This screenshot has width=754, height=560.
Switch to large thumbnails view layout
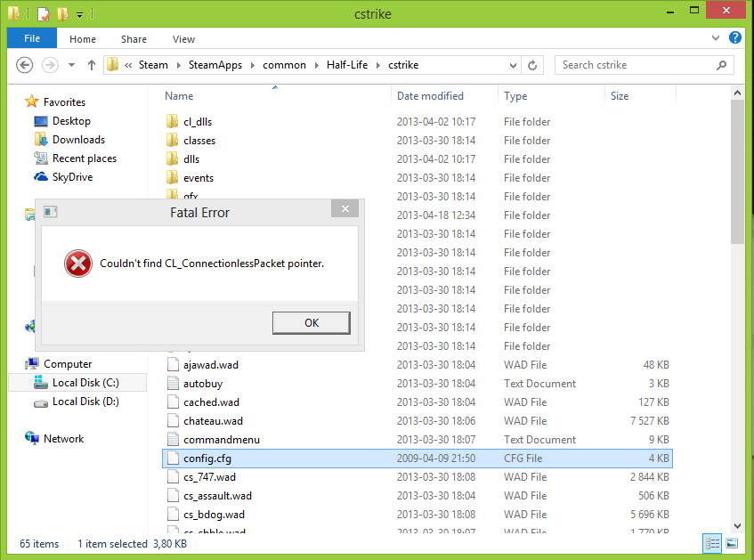click(732, 544)
